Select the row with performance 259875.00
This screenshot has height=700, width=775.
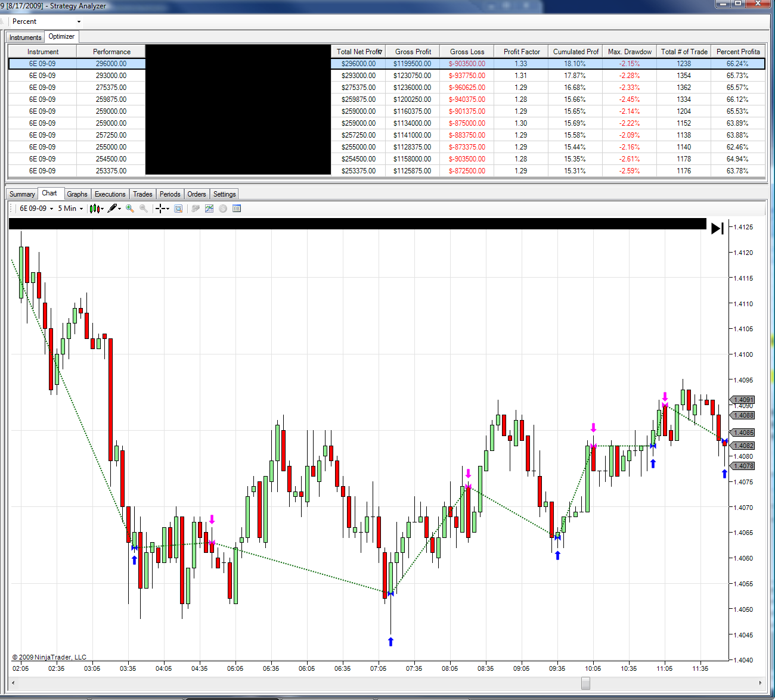click(x=387, y=99)
